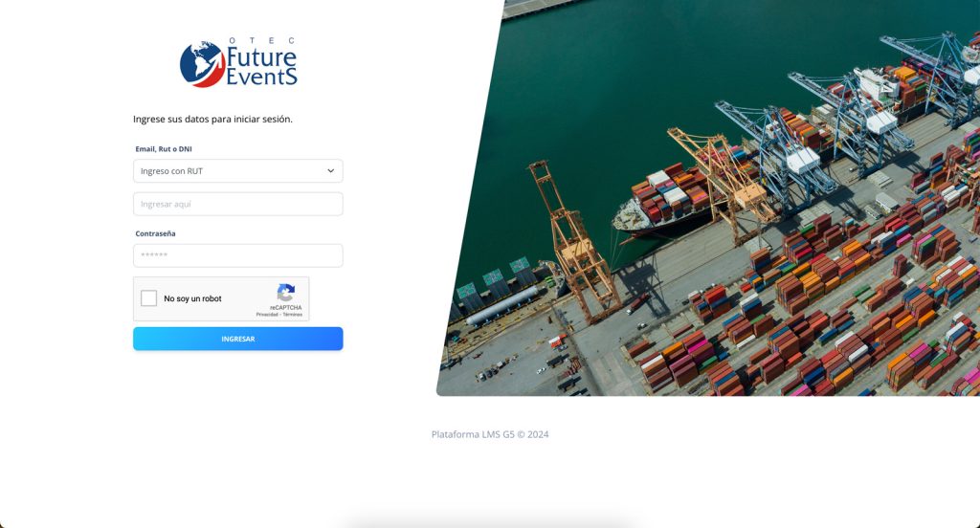Click the "reCAPTCHA" caption under the logo
This screenshot has height=528, width=980.
tap(285, 307)
